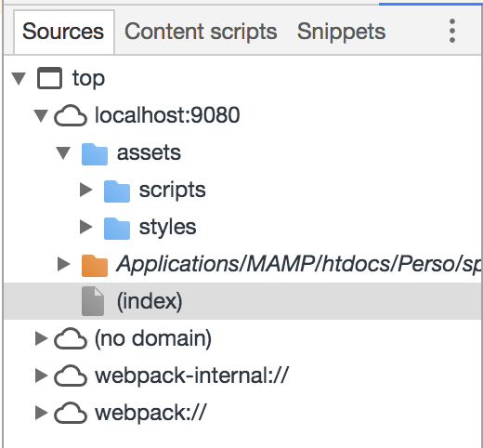Image resolution: width=483 pixels, height=448 pixels.
Task: Click the localhost:9080 cloud icon
Action: [71, 115]
